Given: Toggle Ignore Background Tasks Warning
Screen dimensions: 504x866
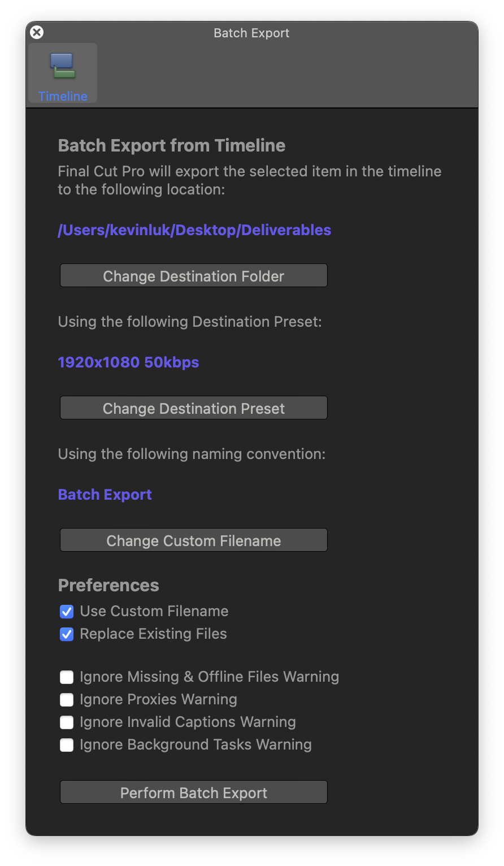Looking at the screenshot, I should click(67, 745).
